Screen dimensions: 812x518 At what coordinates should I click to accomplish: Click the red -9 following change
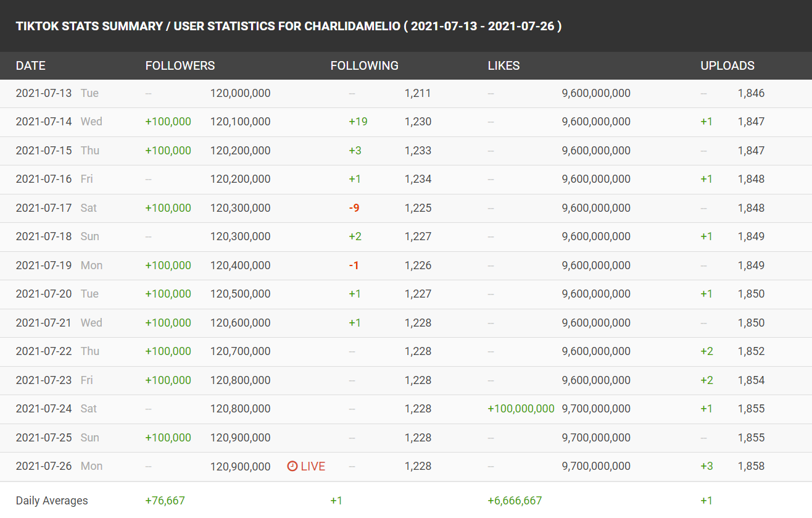click(354, 208)
